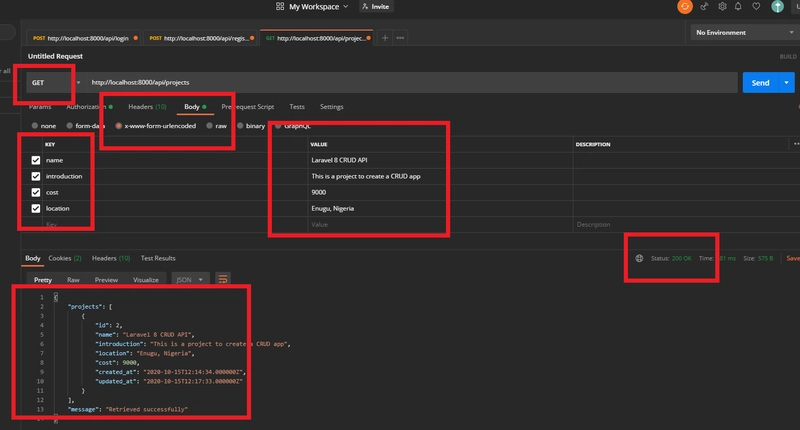Click the '9000' value cell

tap(440, 192)
